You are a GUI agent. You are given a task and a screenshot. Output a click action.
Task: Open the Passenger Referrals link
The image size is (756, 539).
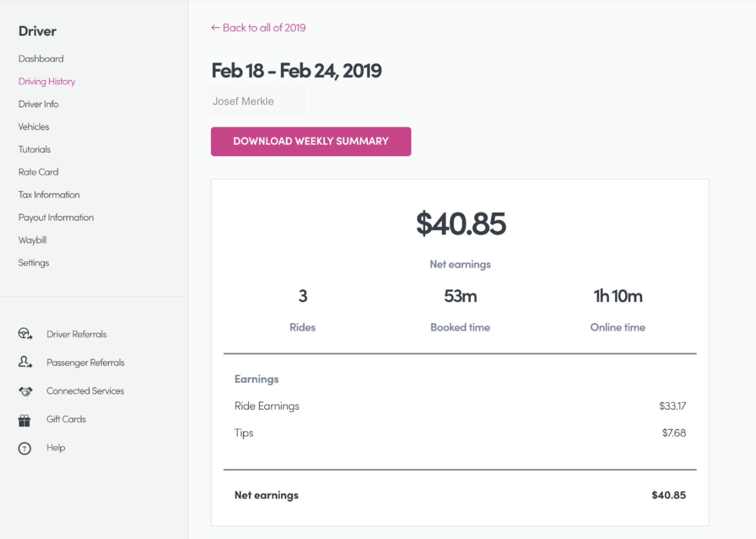pyautogui.click(x=86, y=362)
